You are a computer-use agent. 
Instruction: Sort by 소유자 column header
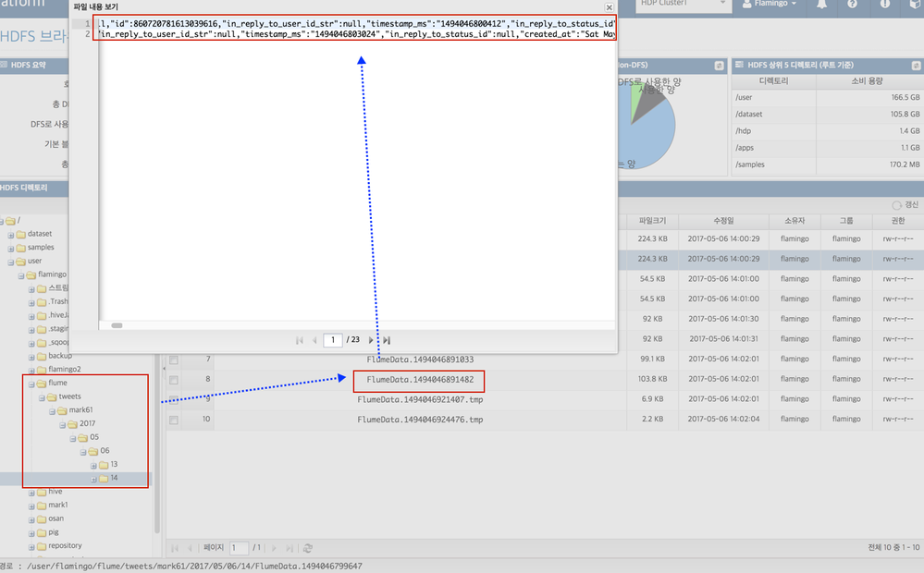click(x=795, y=221)
